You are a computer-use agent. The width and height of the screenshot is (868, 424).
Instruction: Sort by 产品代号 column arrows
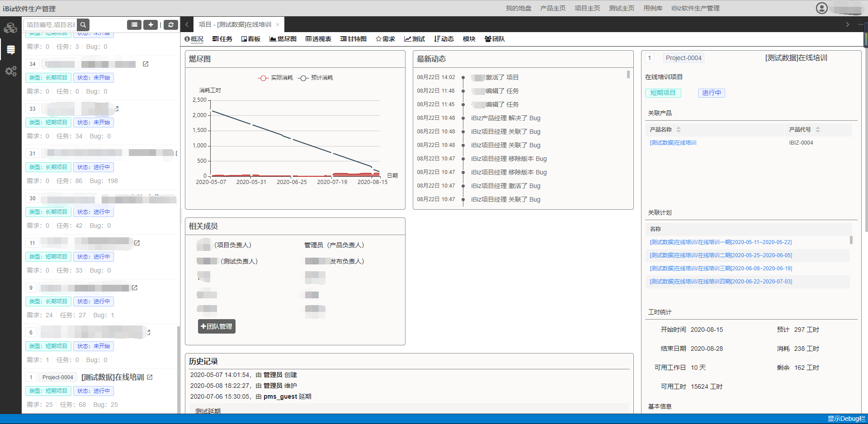click(818, 130)
